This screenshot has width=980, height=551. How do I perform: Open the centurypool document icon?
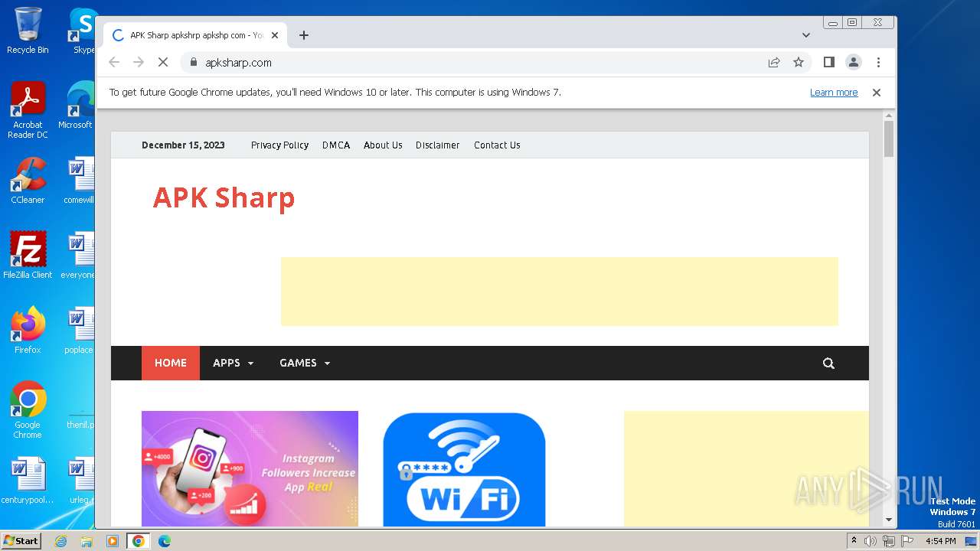click(x=28, y=481)
